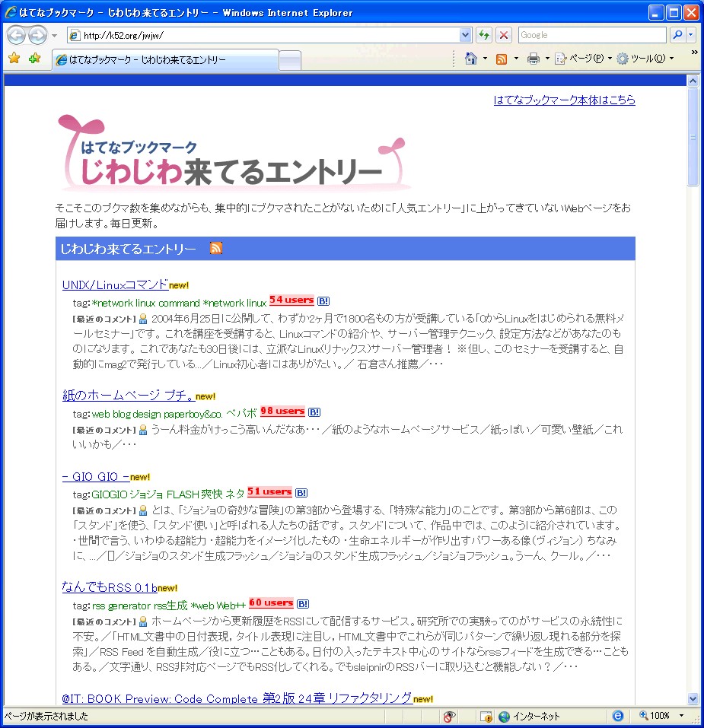Click the vertical scrollbar down arrow
Viewport: 704px width, 728px height.
(693, 698)
